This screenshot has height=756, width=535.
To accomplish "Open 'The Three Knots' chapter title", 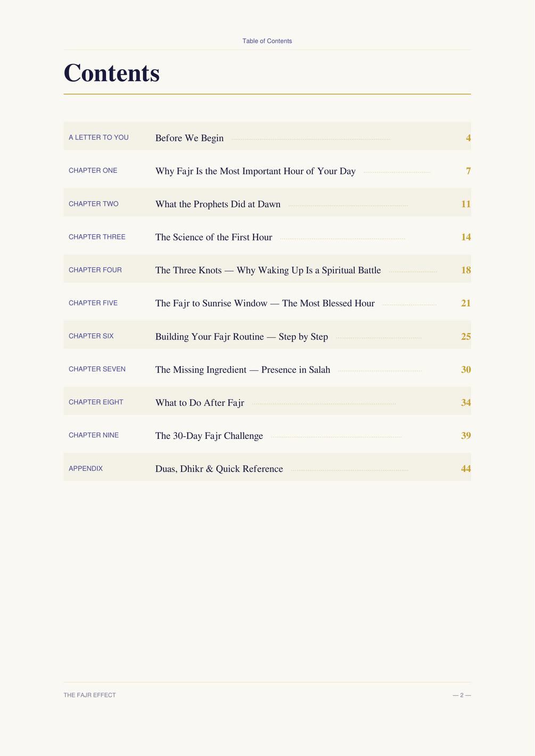I will (268, 270).
